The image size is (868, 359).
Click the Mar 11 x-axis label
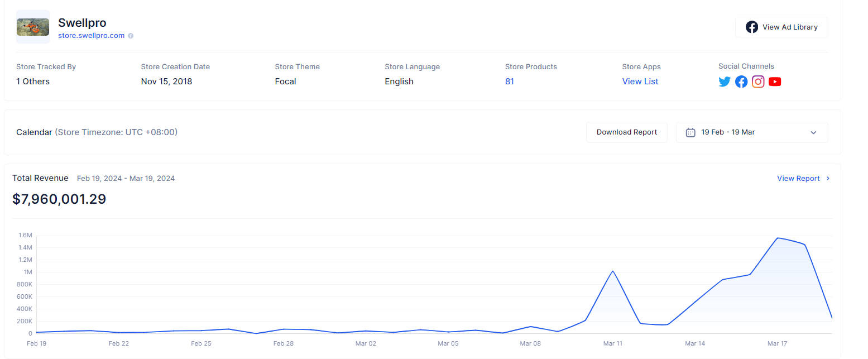[613, 343]
